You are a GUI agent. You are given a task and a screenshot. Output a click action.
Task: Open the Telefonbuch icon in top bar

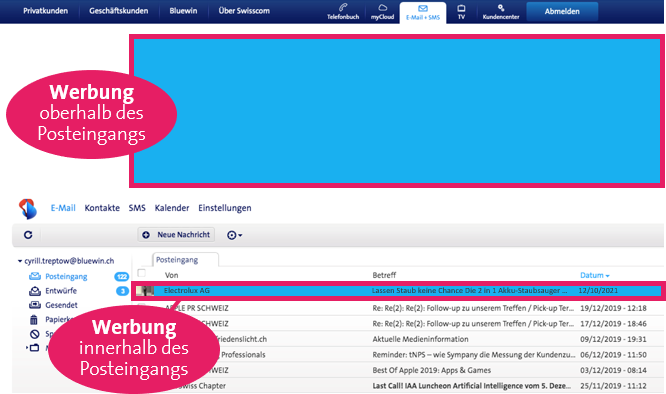pos(343,11)
